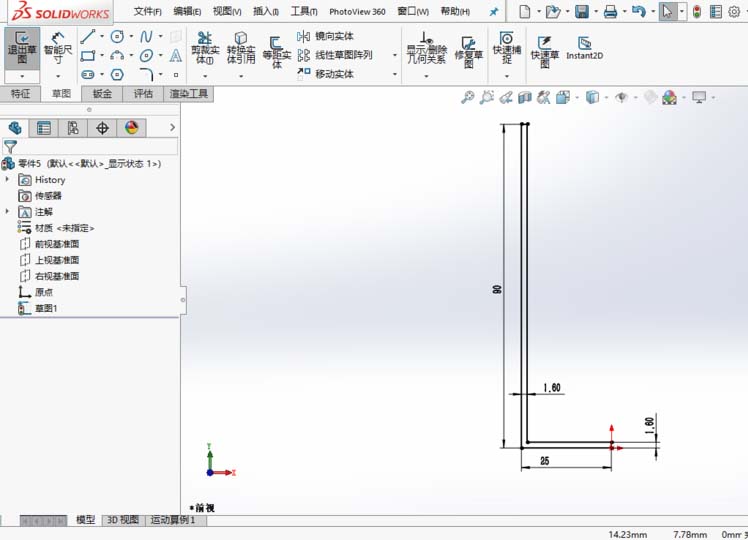748x540 pixels.
Task: Open the DisplayManager color ball tab
Action: click(x=131, y=128)
